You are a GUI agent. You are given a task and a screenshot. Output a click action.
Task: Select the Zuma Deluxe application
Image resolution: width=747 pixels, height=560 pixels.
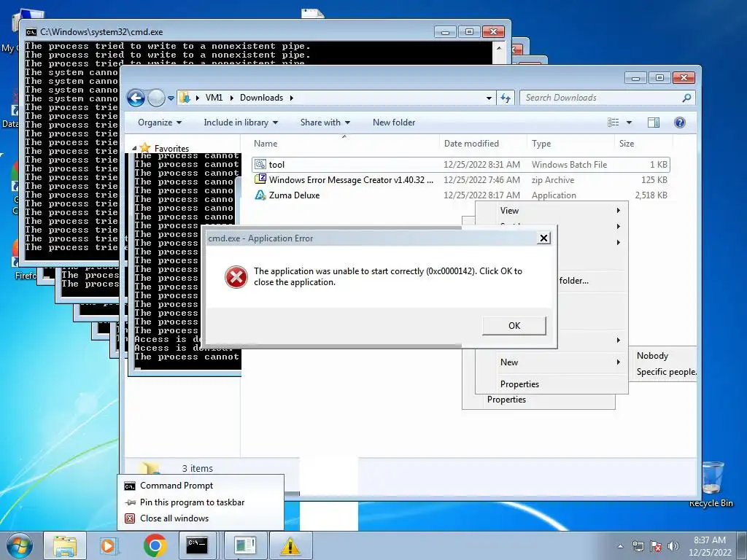pos(461,195)
